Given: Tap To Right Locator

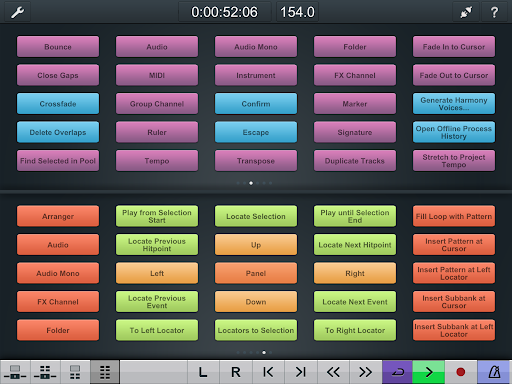Looking at the screenshot, I should [355, 330].
